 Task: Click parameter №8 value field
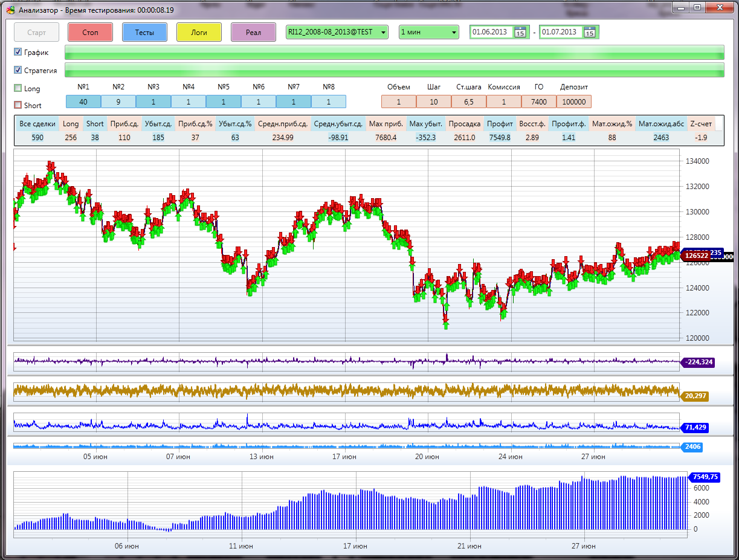click(x=329, y=101)
